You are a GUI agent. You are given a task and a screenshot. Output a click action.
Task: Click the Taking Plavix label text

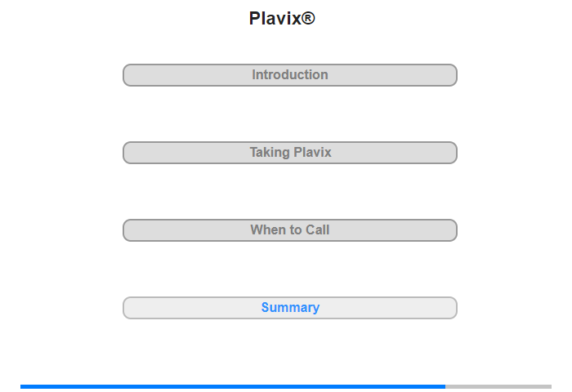(x=290, y=153)
